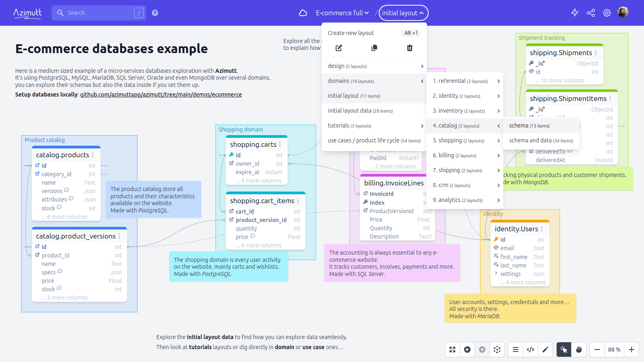Click the Product catalog group label

(x=45, y=140)
